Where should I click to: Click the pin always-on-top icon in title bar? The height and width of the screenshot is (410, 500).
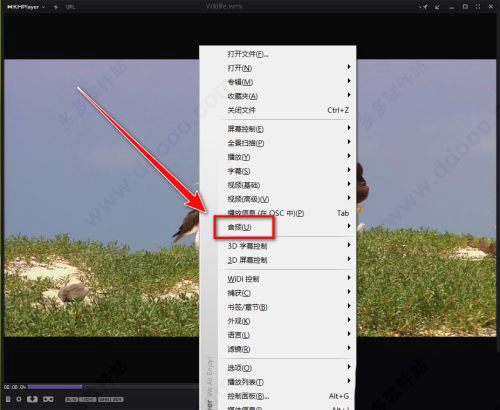pos(424,7)
